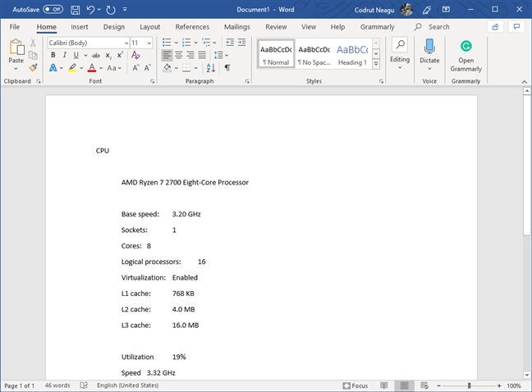
Task: Open the Comments pane icon
Action: tap(516, 27)
